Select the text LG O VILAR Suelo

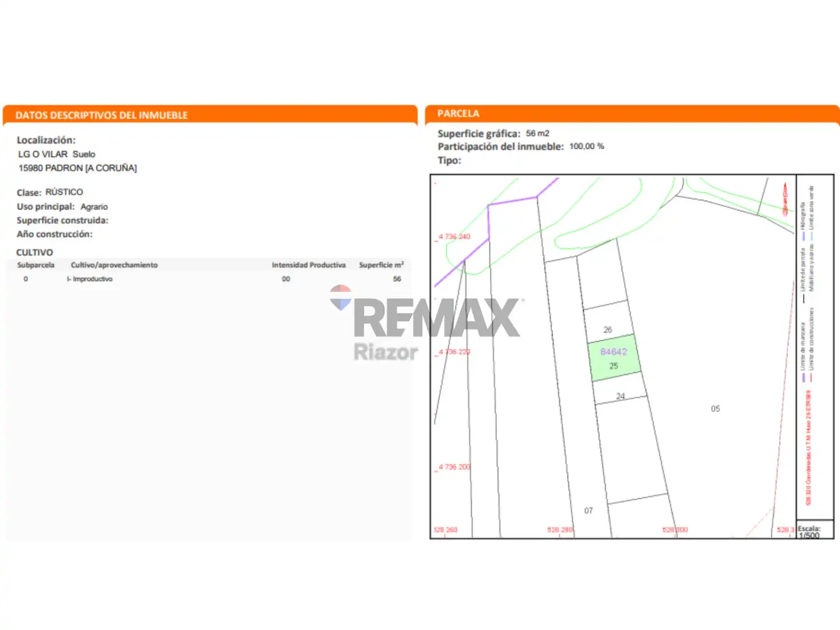[57, 154]
